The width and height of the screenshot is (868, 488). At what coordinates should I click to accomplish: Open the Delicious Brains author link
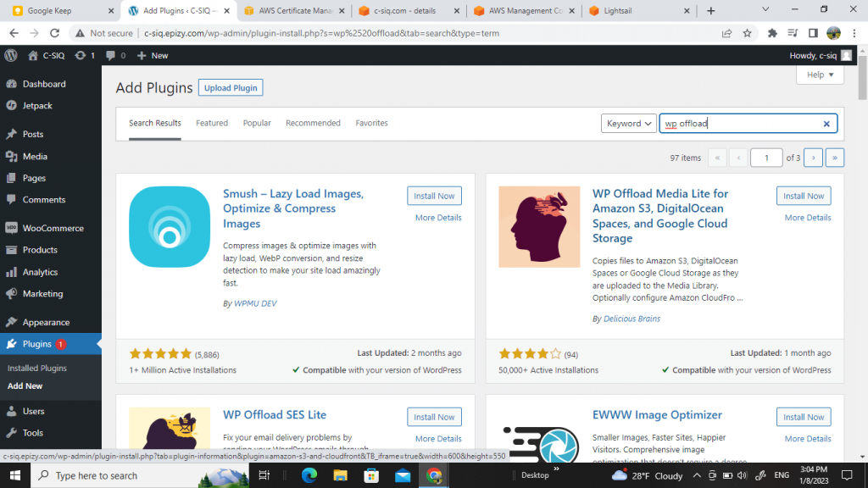click(632, 319)
